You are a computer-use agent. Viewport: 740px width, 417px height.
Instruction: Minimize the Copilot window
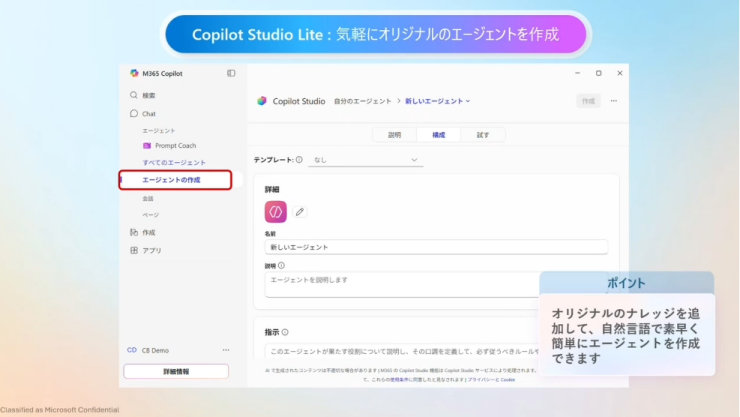(577, 73)
